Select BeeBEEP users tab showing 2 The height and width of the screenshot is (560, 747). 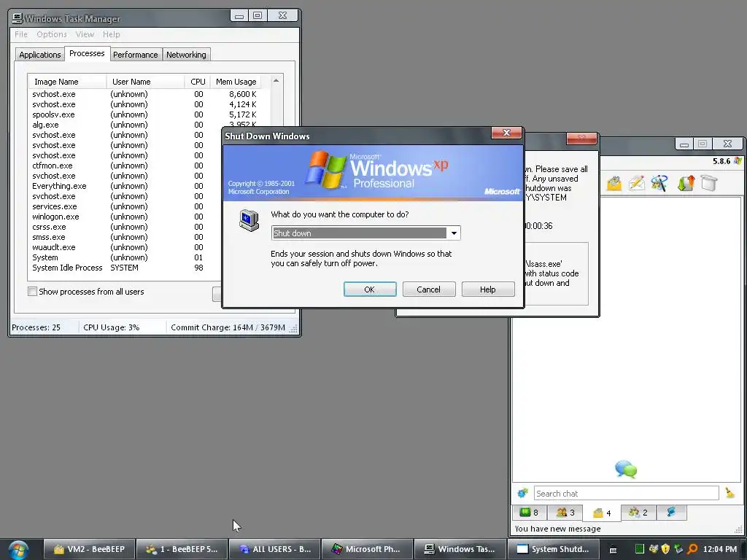coord(638,513)
